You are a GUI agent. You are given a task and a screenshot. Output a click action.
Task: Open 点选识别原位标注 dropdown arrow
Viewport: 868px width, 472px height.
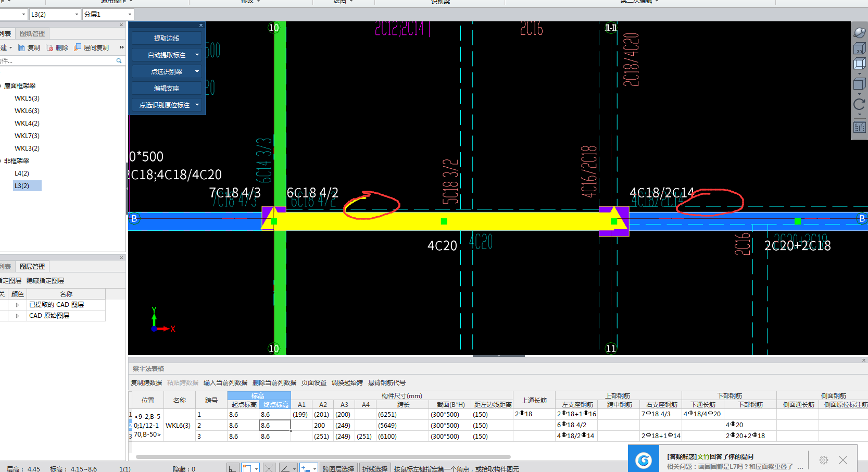[x=197, y=105]
